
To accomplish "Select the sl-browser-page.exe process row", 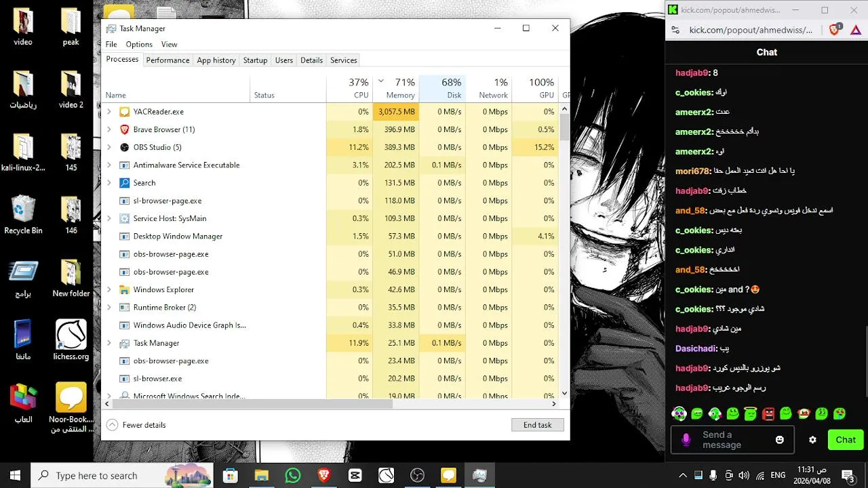I will (331, 201).
